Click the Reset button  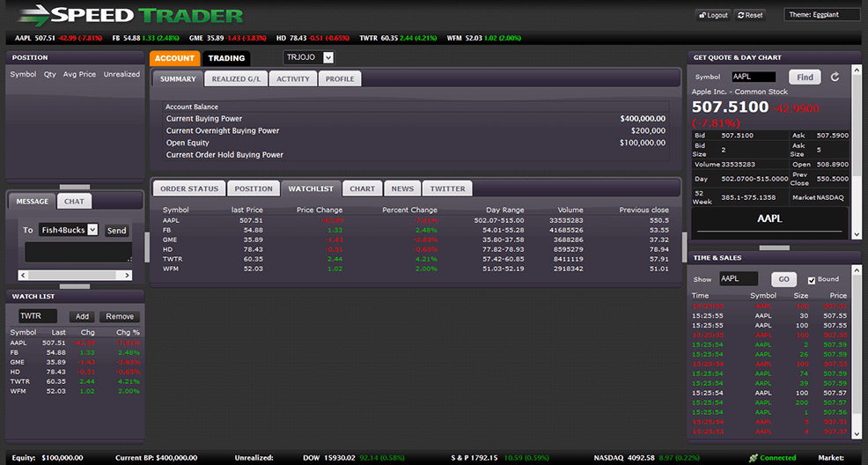pos(751,16)
